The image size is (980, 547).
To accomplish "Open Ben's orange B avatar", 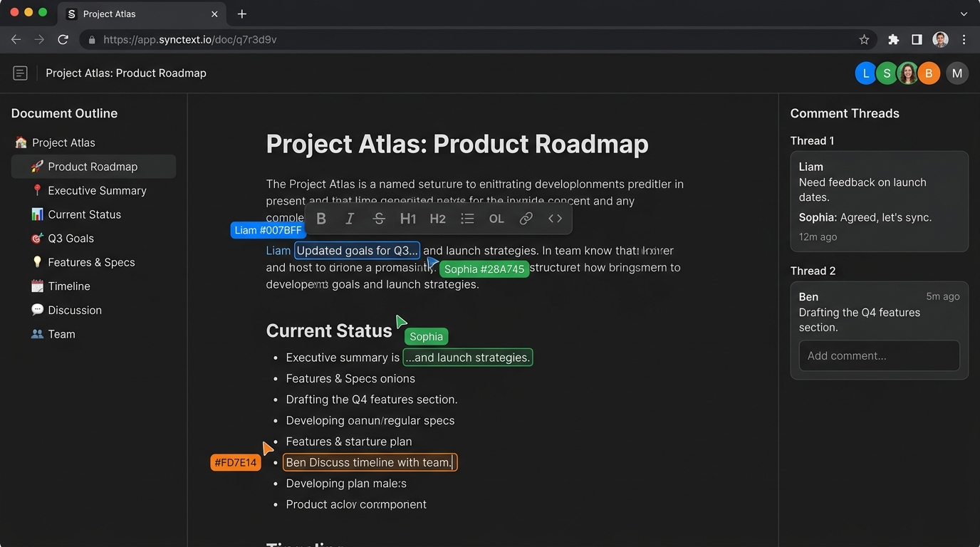I will click(x=929, y=73).
